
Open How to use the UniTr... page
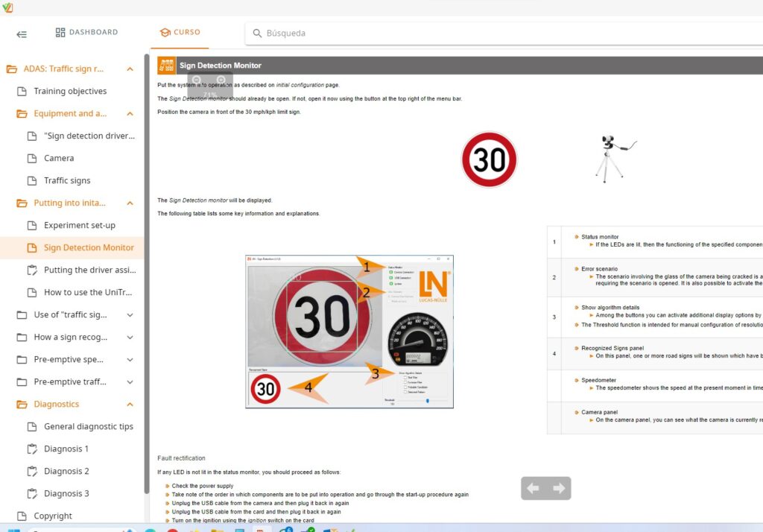88,293
